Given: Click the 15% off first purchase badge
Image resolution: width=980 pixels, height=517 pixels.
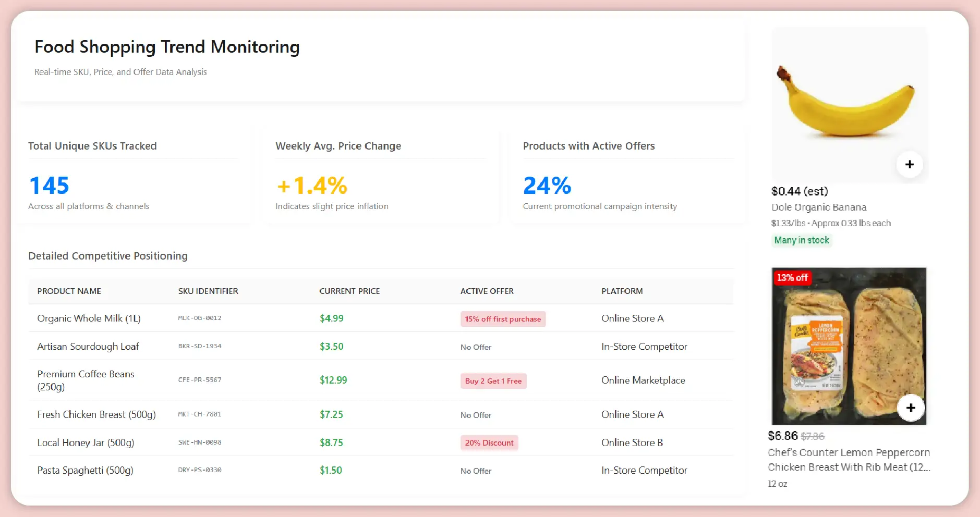Looking at the screenshot, I should pos(503,319).
